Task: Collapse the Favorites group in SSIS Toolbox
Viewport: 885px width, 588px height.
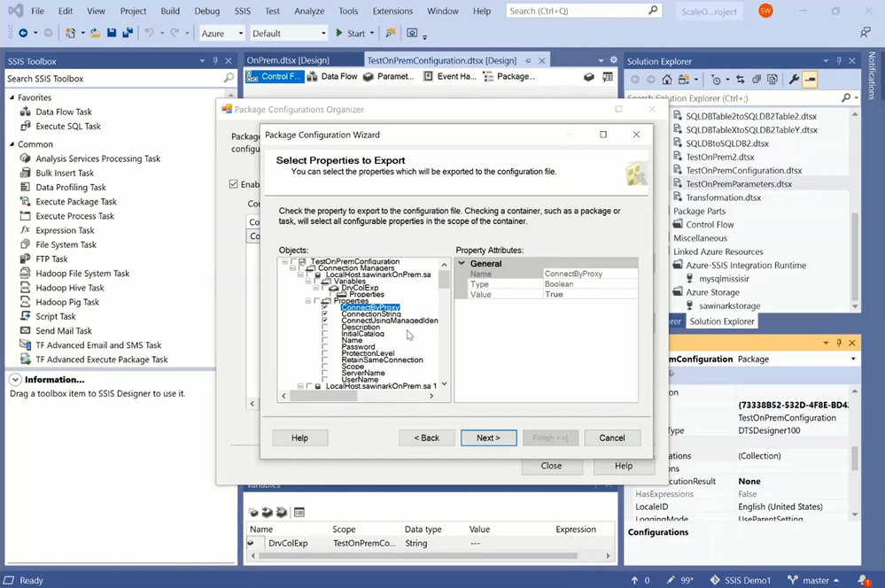Action: point(12,97)
